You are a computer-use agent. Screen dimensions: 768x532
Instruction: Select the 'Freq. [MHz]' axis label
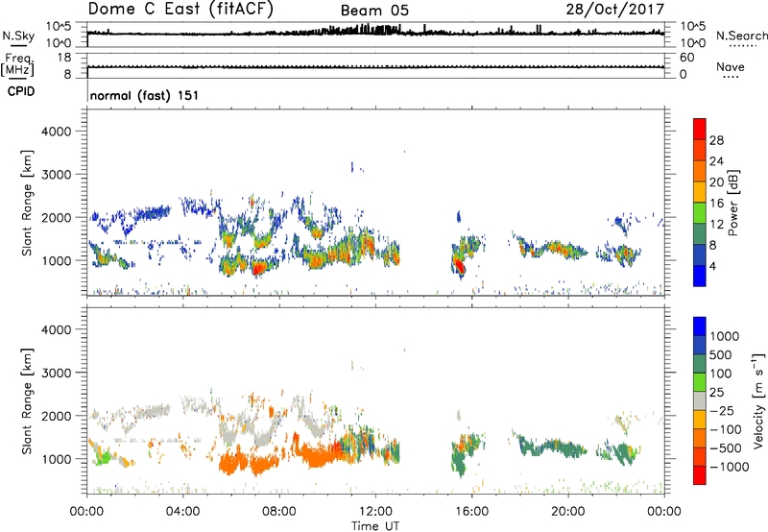coord(17,65)
